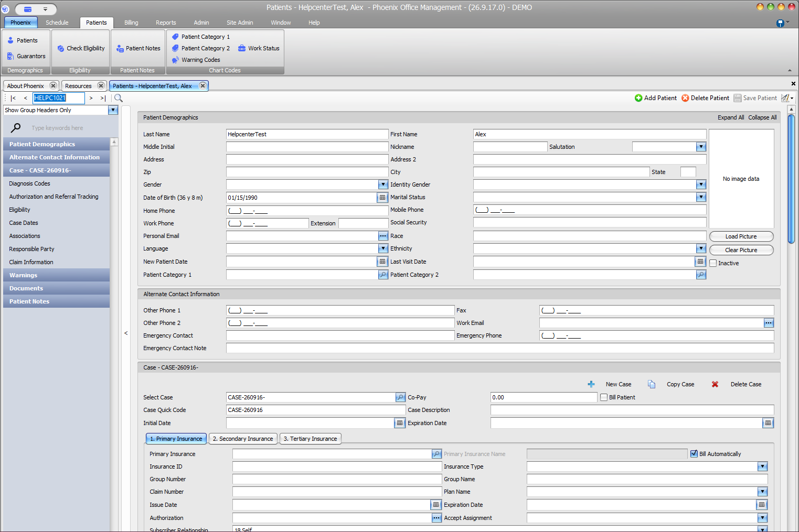Toggle the Bill Patient checkbox

pyautogui.click(x=604, y=397)
